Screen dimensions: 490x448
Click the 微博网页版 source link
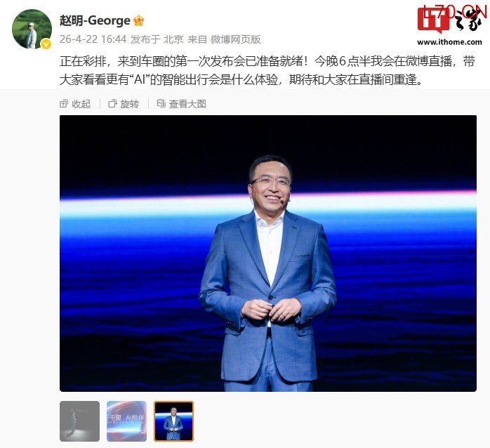(x=236, y=39)
